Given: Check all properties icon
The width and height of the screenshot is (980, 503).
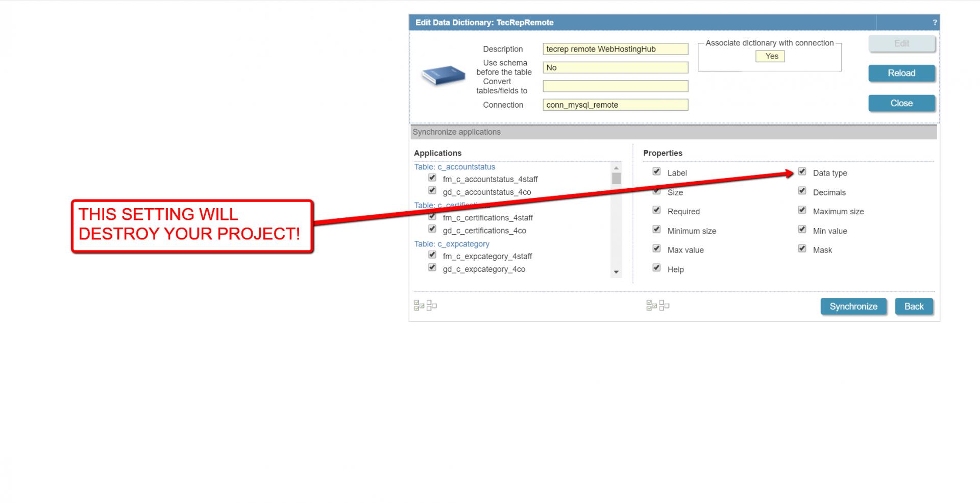Looking at the screenshot, I should [x=652, y=306].
